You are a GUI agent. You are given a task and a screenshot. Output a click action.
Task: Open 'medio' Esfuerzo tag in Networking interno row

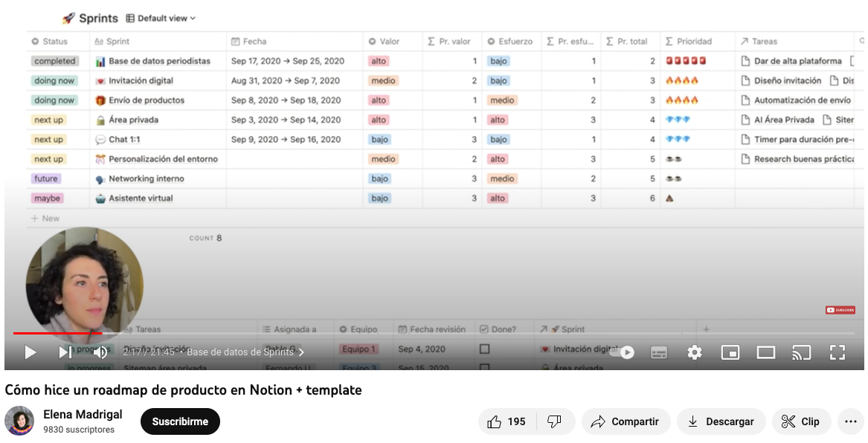502,178
